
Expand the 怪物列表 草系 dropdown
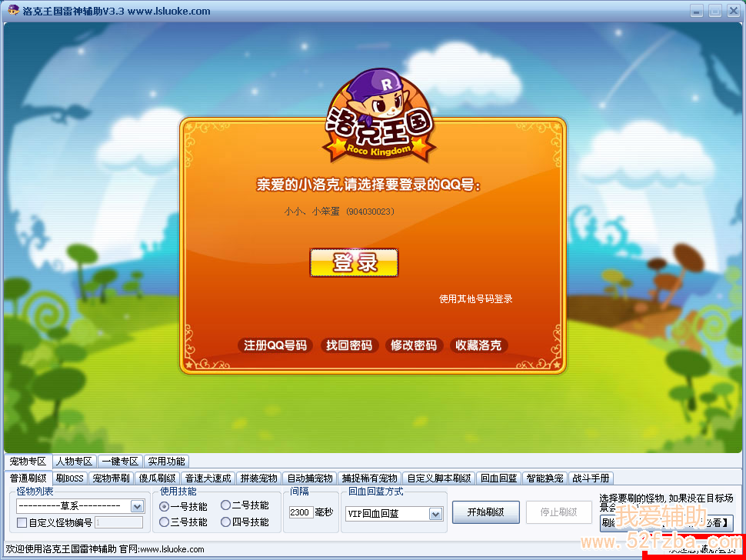(x=137, y=506)
